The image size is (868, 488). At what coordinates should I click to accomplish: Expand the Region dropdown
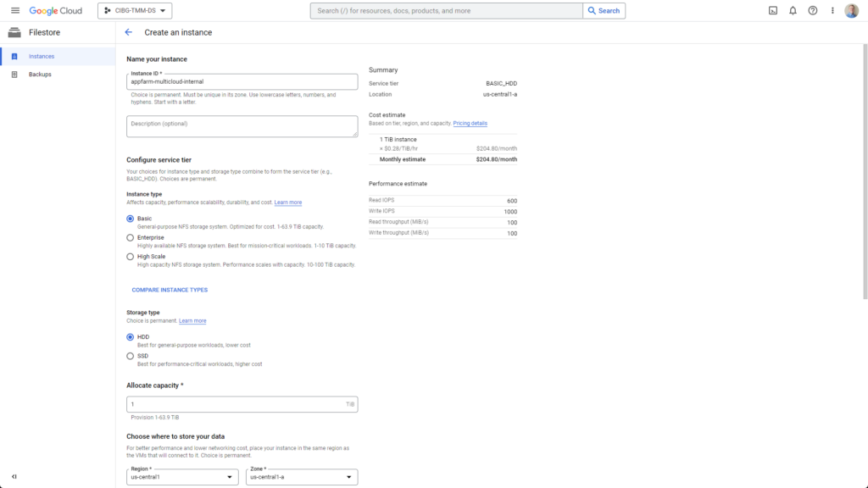pyautogui.click(x=183, y=478)
